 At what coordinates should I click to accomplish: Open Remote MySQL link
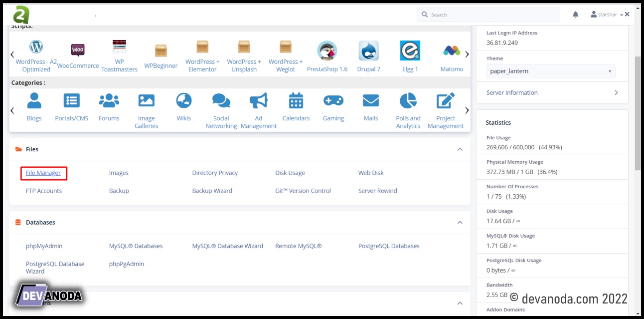(299, 246)
